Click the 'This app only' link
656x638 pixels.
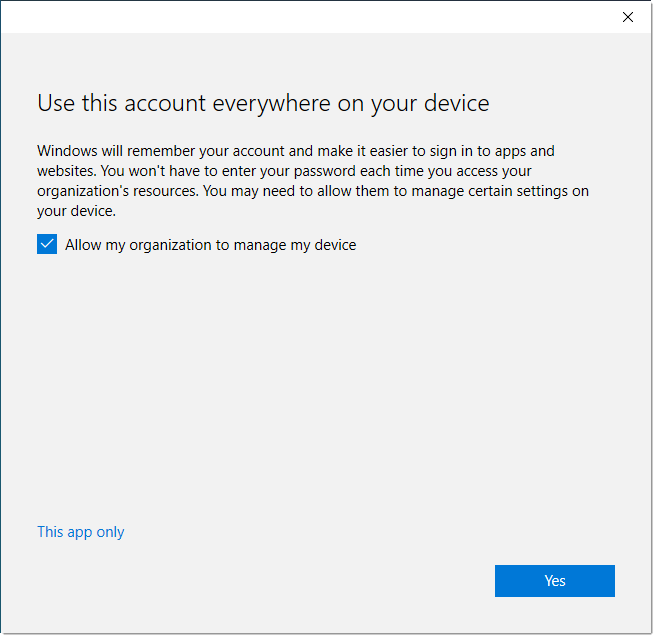(81, 532)
